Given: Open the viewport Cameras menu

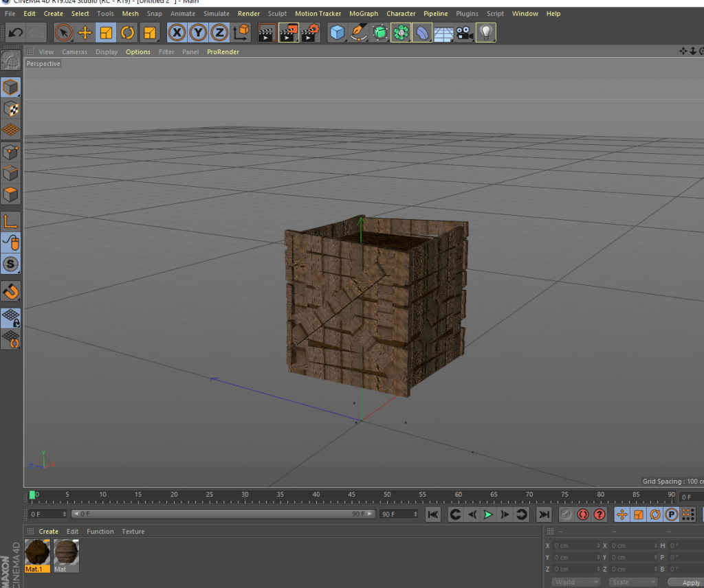Looking at the screenshot, I should [74, 52].
